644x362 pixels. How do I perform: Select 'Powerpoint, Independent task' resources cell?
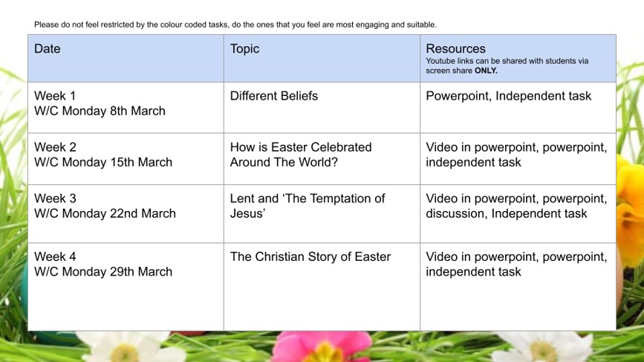(x=518, y=108)
